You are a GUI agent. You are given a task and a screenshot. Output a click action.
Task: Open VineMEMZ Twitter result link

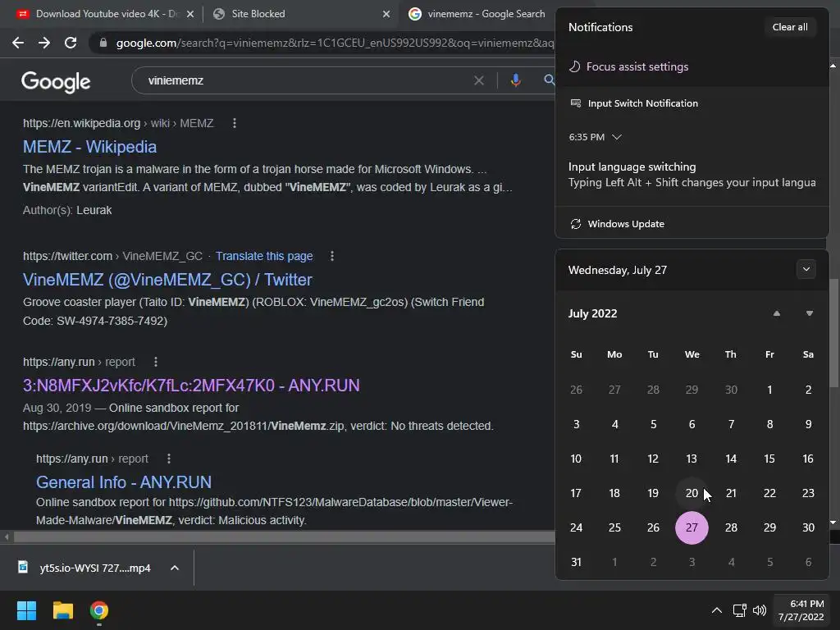coord(167,280)
